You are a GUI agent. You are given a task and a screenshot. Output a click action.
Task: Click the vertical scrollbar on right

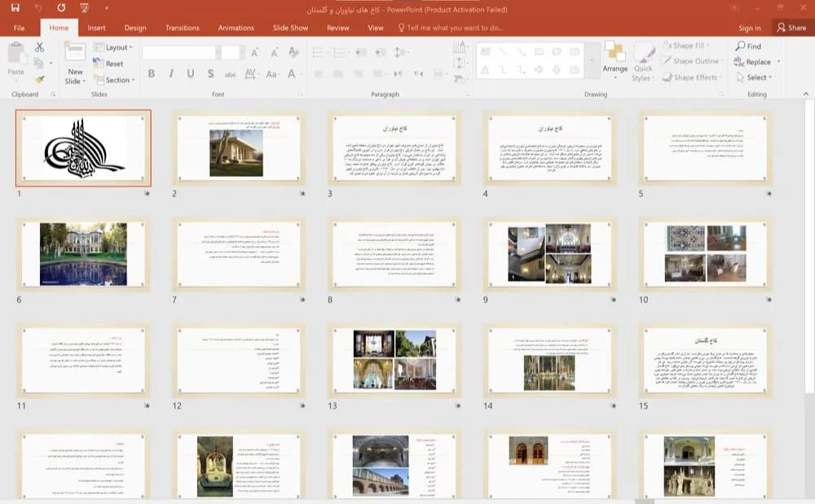pyautogui.click(x=809, y=249)
